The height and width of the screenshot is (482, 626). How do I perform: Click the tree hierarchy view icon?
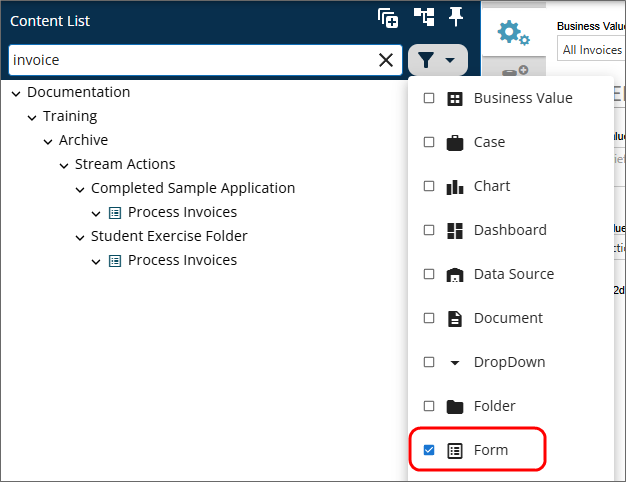point(424,18)
